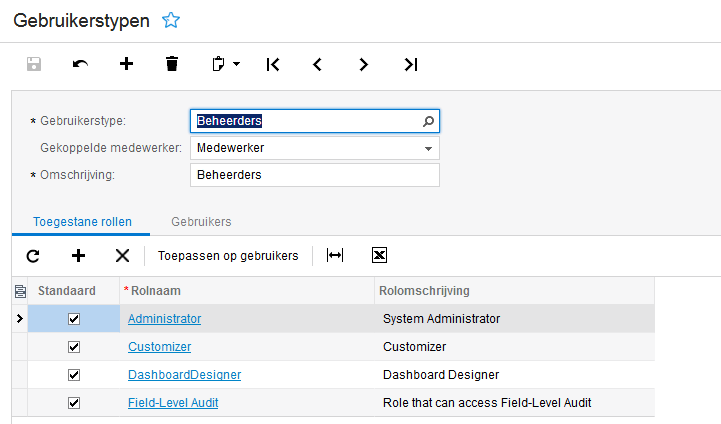721x424 pixels.
Task: Uncheck Standaard for Administrator role
Action: click(x=73, y=319)
